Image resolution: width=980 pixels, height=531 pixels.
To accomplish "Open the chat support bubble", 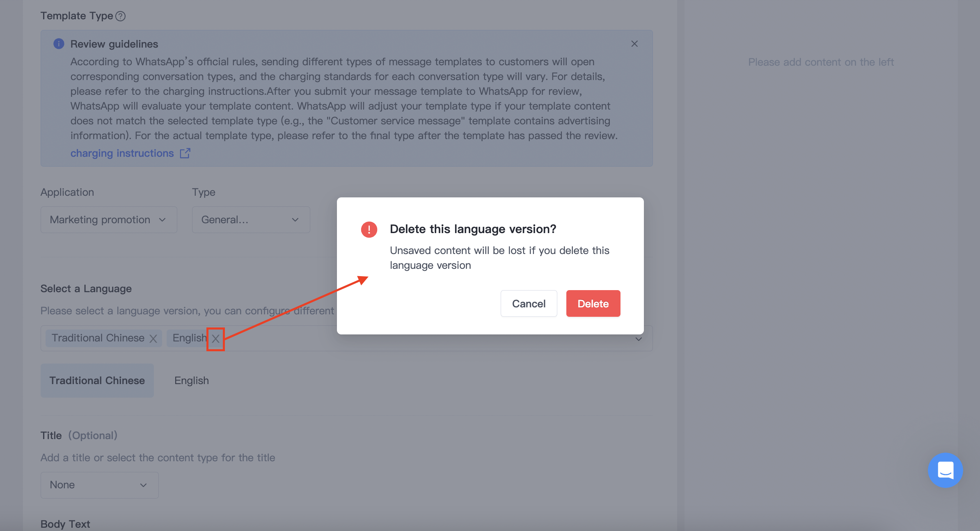I will [946, 470].
